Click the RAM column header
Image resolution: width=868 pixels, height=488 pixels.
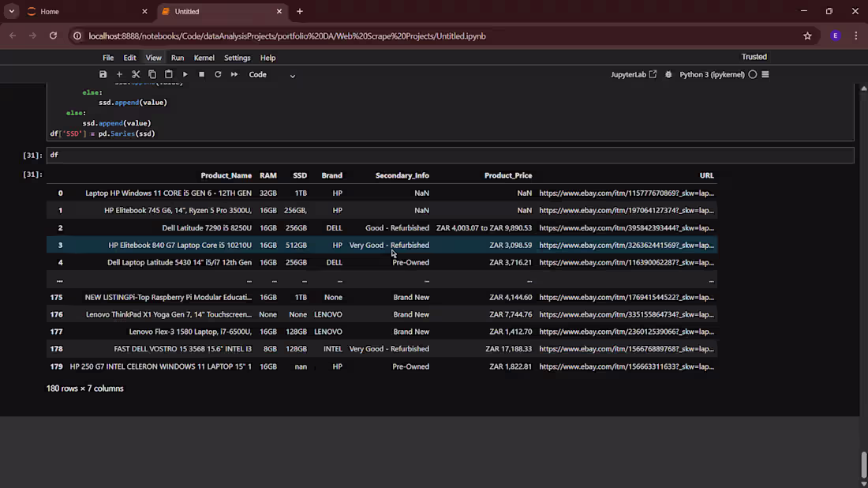click(268, 175)
